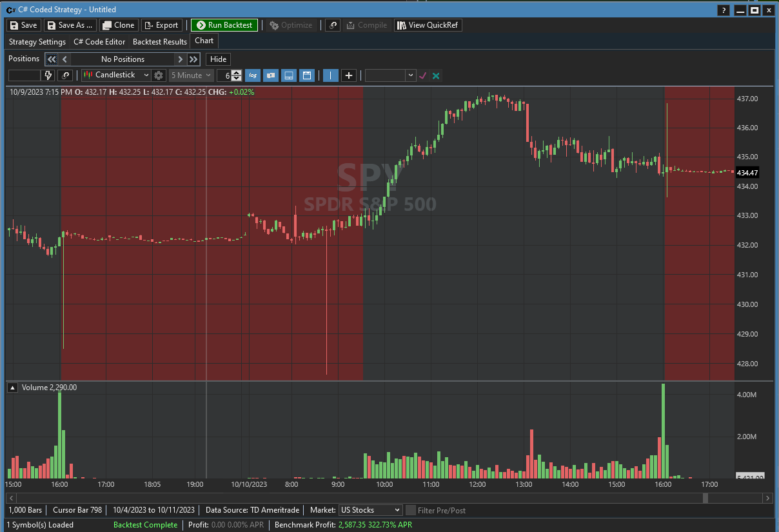
Task: Jump to the last position
Action: pyautogui.click(x=193, y=59)
